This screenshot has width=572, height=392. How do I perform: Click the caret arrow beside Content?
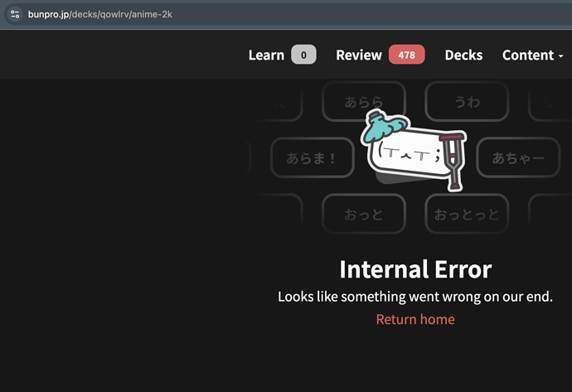561,56
